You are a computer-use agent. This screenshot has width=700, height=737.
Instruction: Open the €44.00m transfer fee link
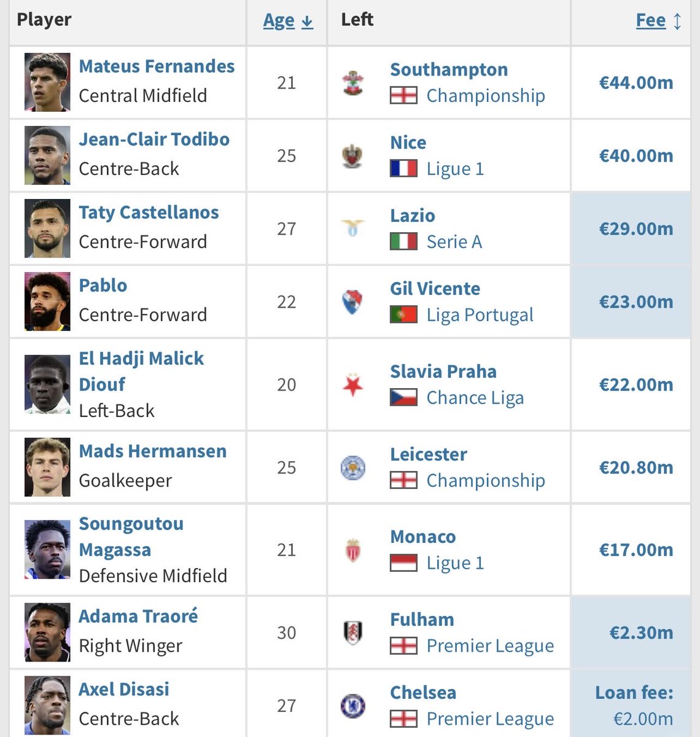(636, 83)
